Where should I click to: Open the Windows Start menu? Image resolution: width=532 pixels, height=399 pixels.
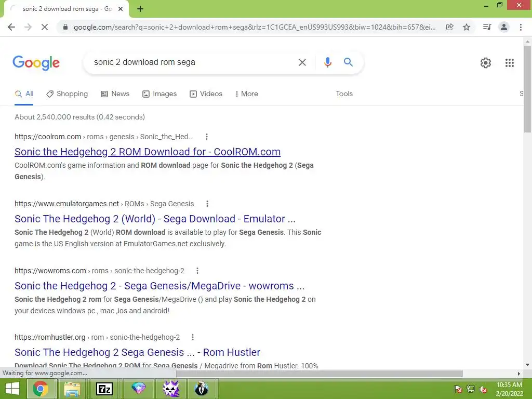pos(12,389)
